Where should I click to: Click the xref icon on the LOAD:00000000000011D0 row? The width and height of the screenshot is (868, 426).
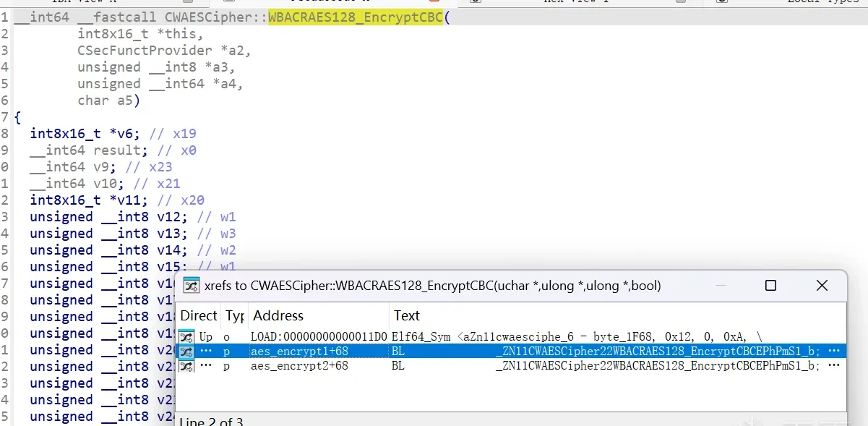coord(186,336)
